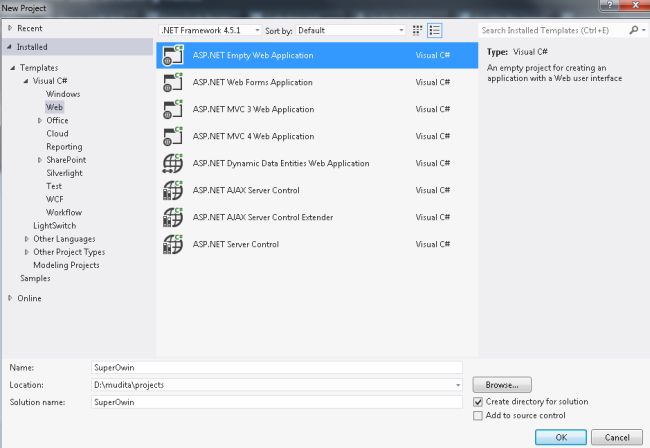Expand the Other Languages node arrow
The width and height of the screenshot is (650, 448).
[x=27, y=239]
